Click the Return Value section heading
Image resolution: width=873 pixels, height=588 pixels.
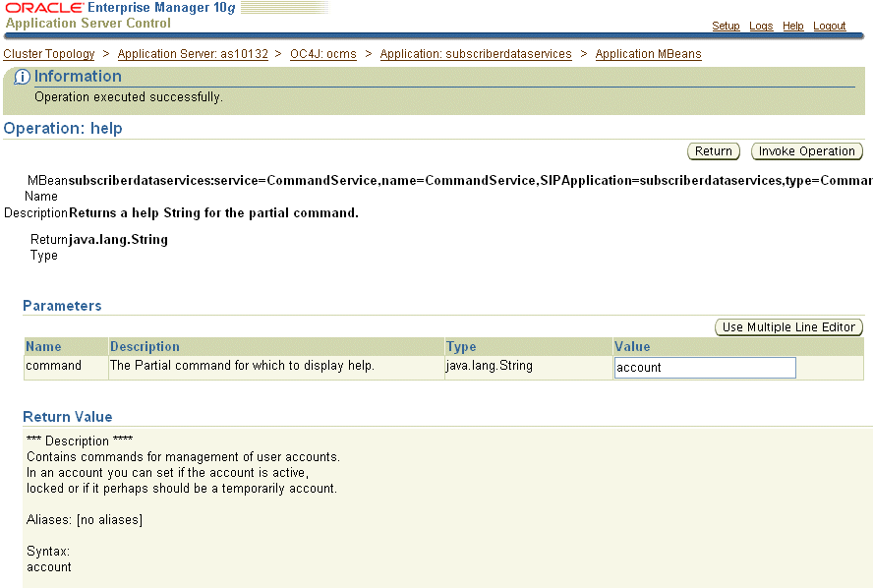[68, 417]
